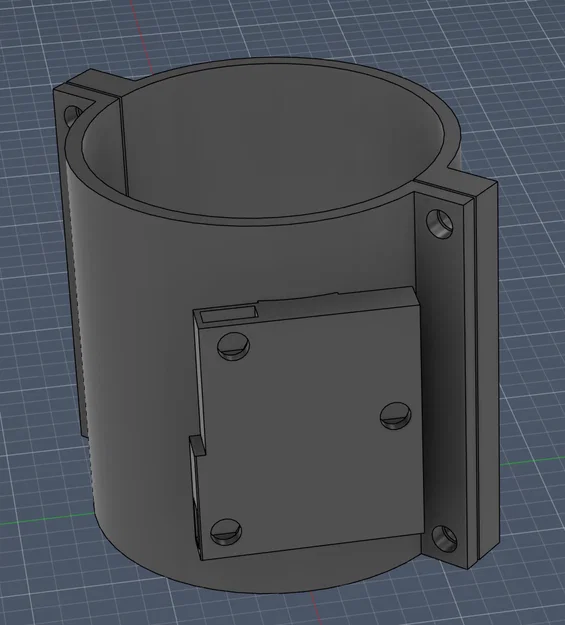This screenshot has width=565, height=625.
Task: Select the rectangular slot atop the box
Action: (x=228, y=314)
